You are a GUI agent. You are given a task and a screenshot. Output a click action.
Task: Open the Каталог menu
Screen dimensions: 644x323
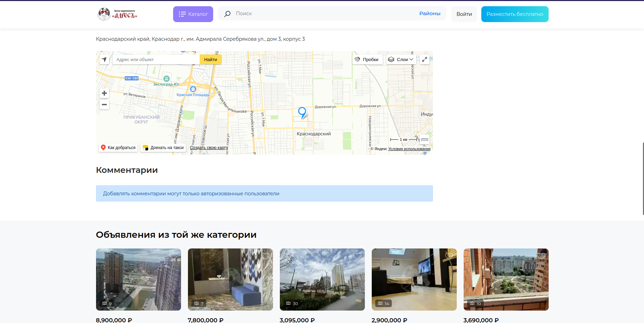(193, 14)
